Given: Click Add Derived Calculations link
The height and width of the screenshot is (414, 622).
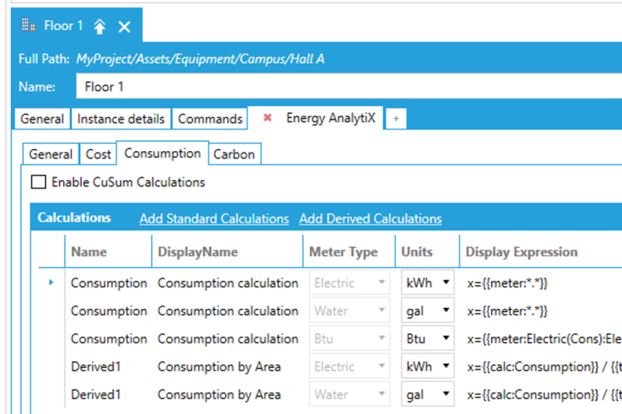Looking at the screenshot, I should (x=370, y=218).
